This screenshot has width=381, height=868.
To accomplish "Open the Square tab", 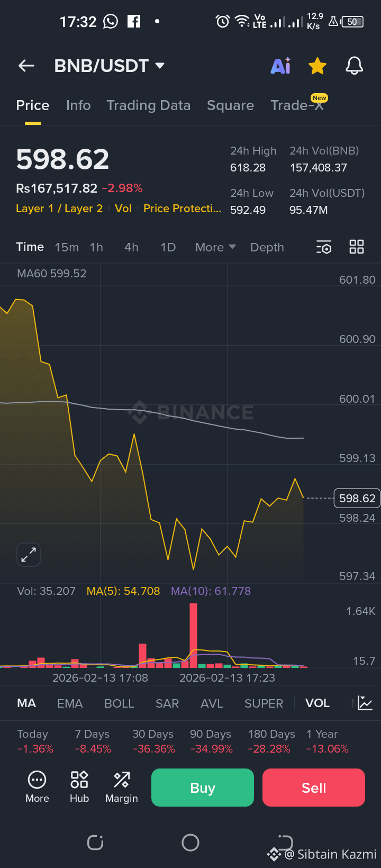I will click(x=230, y=105).
